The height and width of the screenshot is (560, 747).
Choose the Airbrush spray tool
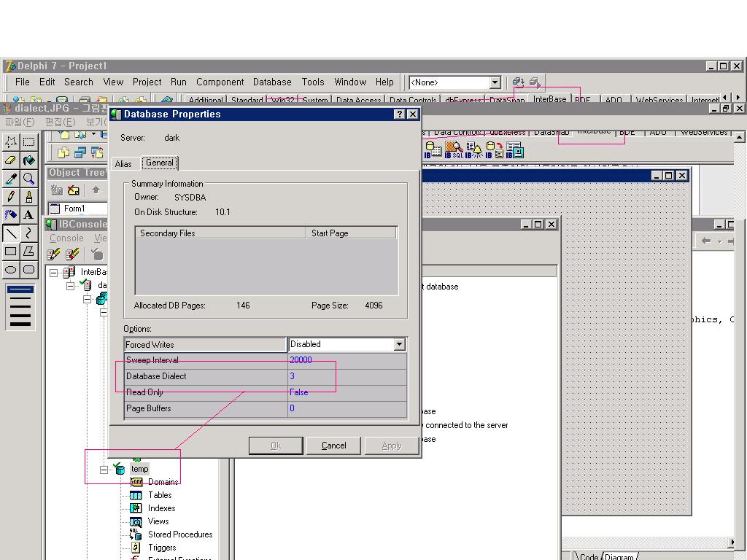pyautogui.click(x=11, y=215)
